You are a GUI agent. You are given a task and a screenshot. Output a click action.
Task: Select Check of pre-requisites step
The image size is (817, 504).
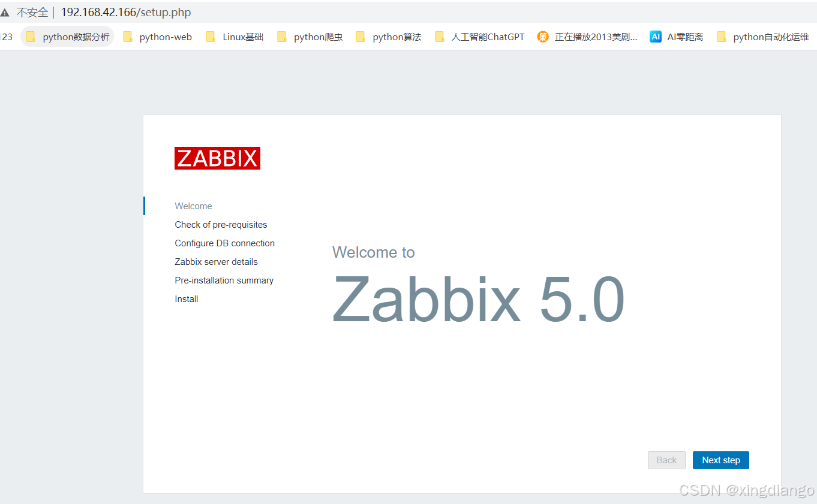click(x=221, y=225)
